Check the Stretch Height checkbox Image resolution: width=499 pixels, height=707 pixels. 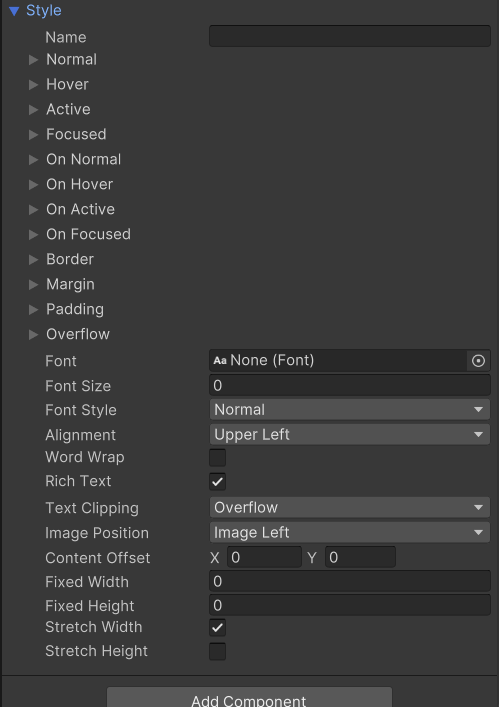217,652
